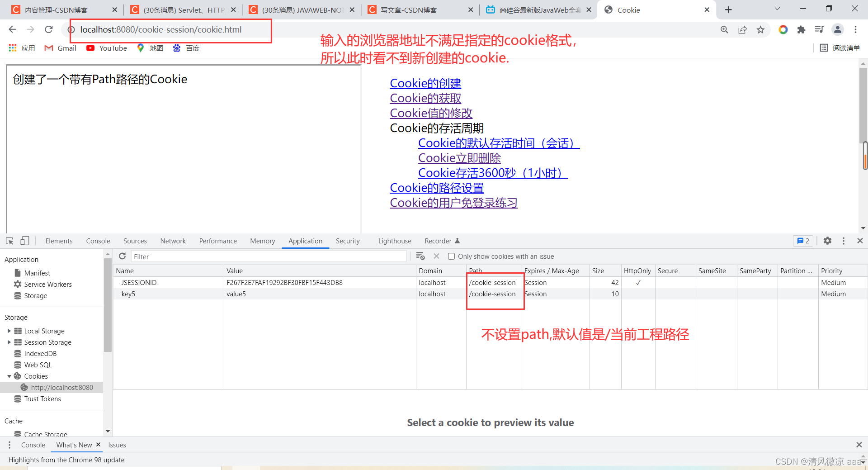The width and height of the screenshot is (868, 470).
Task: Toggle the device toolbar icon
Action: coord(25,241)
